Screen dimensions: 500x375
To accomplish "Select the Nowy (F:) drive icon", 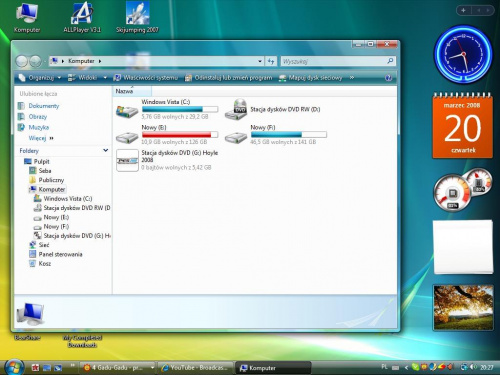I will click(x=236, y=137).
